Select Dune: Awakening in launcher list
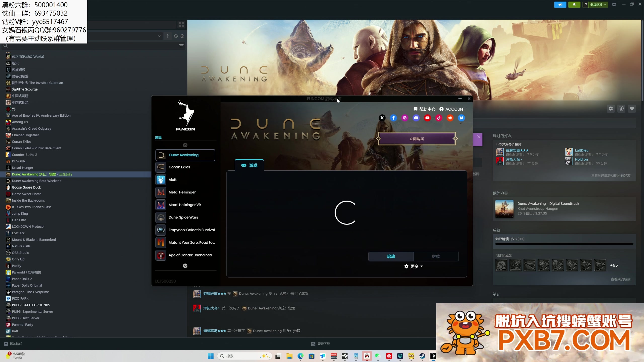 (185, 155)
